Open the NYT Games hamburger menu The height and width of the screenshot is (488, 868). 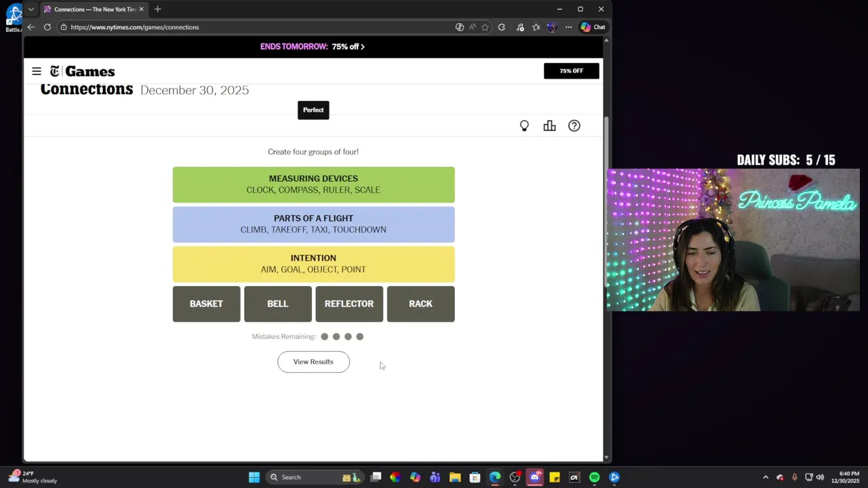tap(37, 71)
